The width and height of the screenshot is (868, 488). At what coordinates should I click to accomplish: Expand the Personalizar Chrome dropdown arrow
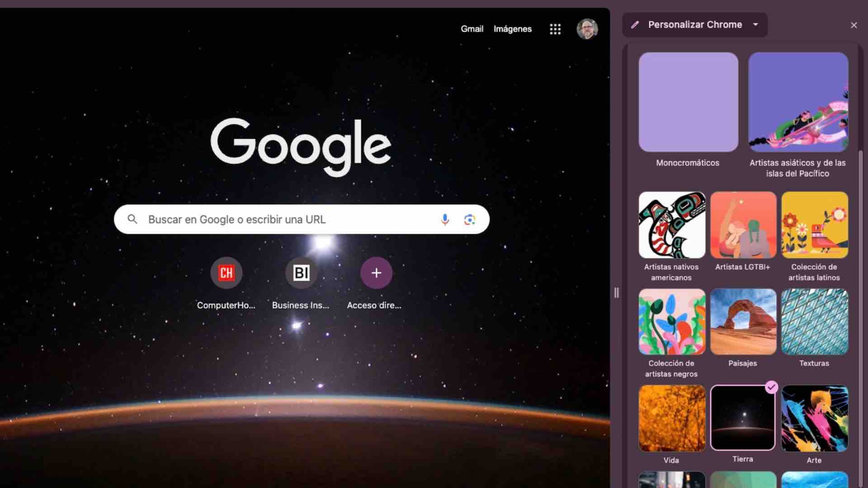pyautogui.click(x=755, y=25)
